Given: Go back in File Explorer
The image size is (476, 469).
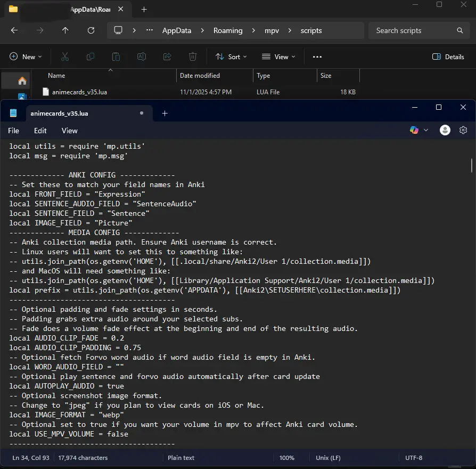Looking at the screenshot, I should 14,30.
